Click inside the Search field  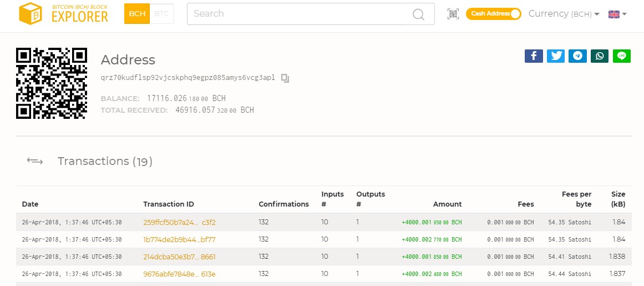click(311, 14)
